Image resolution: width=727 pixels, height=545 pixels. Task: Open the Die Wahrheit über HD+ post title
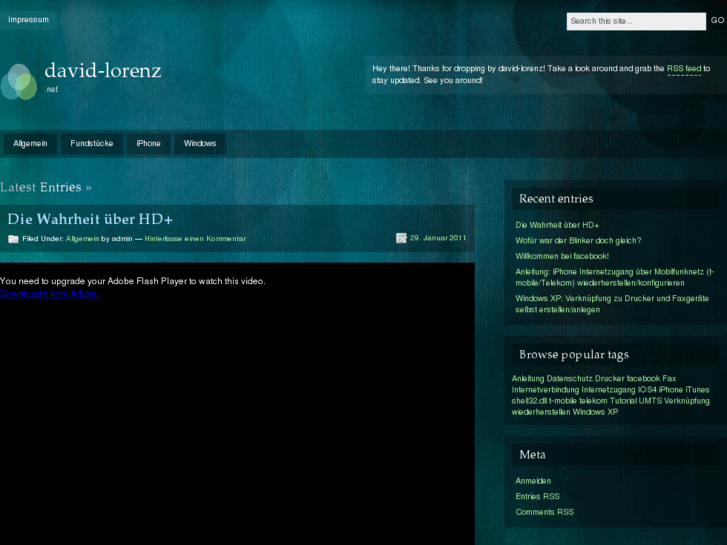90,219
